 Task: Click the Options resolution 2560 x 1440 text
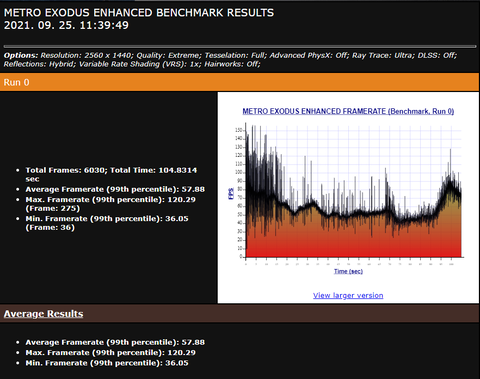tap(86, 55)
